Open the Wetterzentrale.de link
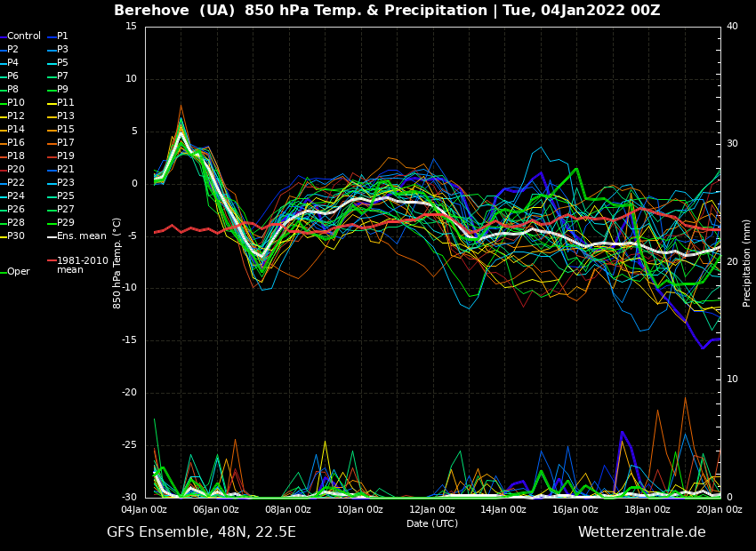Screen dimensions: 756x551 pyautogui.click(x=641, y=532)
